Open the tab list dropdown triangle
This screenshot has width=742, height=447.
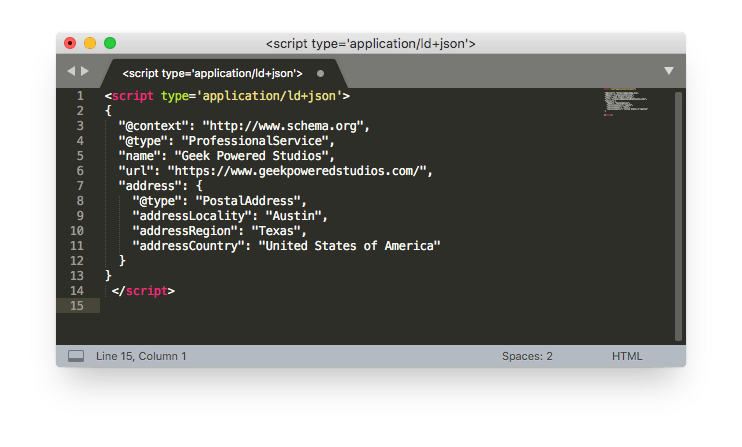669,71
